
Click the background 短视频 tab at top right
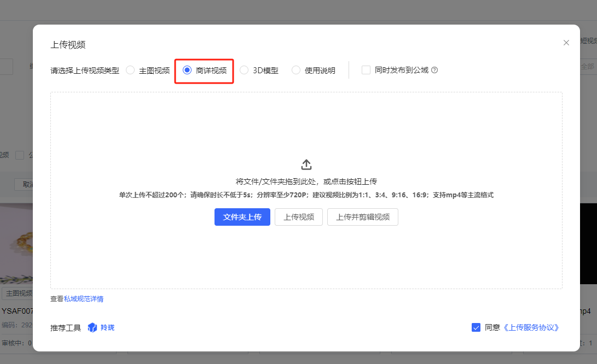(588, 41)
